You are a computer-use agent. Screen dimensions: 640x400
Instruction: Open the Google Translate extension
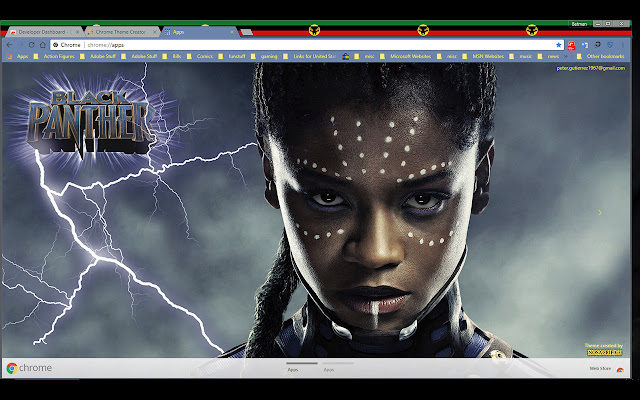pos(584,45)
